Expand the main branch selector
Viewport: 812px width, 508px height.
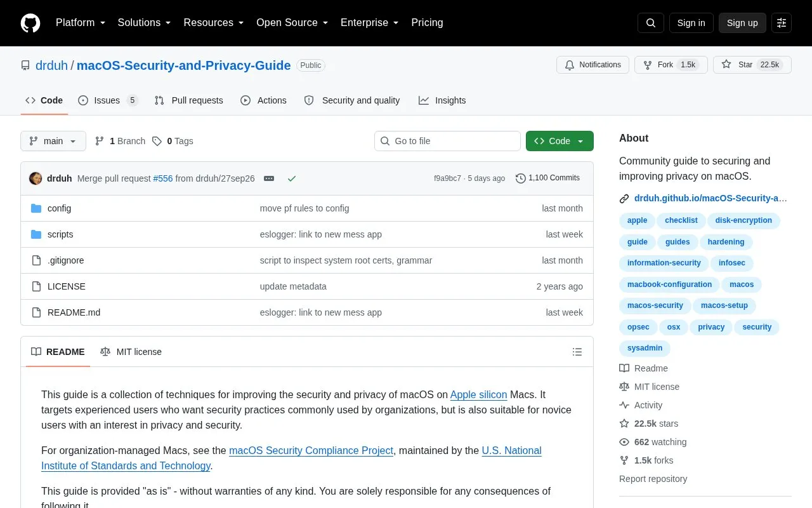pyautogui.click(x=53, y=141)
